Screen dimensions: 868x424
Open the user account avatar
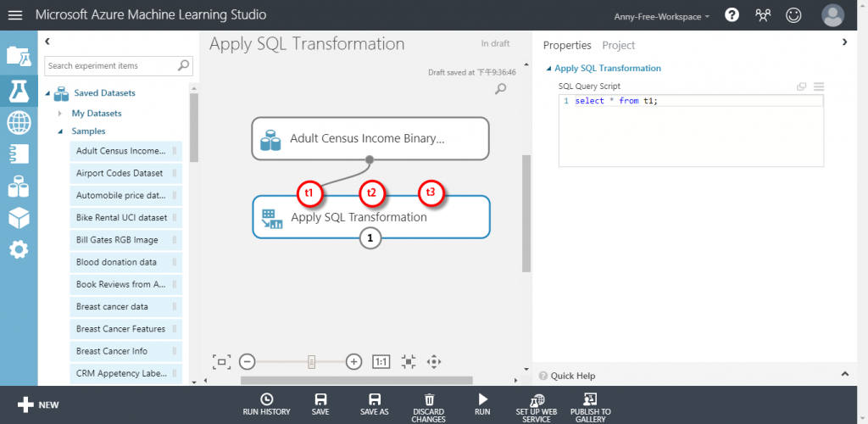tap(832, 15)
